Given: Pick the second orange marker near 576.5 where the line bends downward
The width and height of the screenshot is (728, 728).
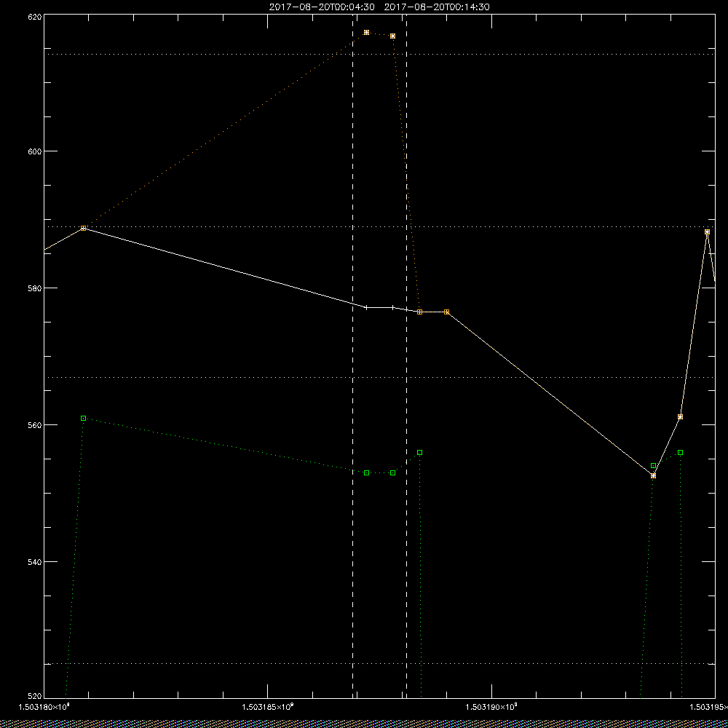Looking at the screenshot, I should [x=447, y=312].
